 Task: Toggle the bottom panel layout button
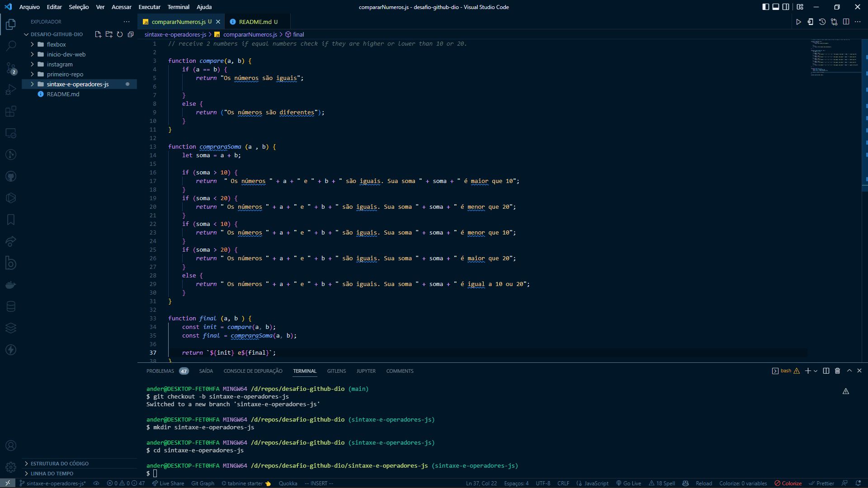coord(776,7)
